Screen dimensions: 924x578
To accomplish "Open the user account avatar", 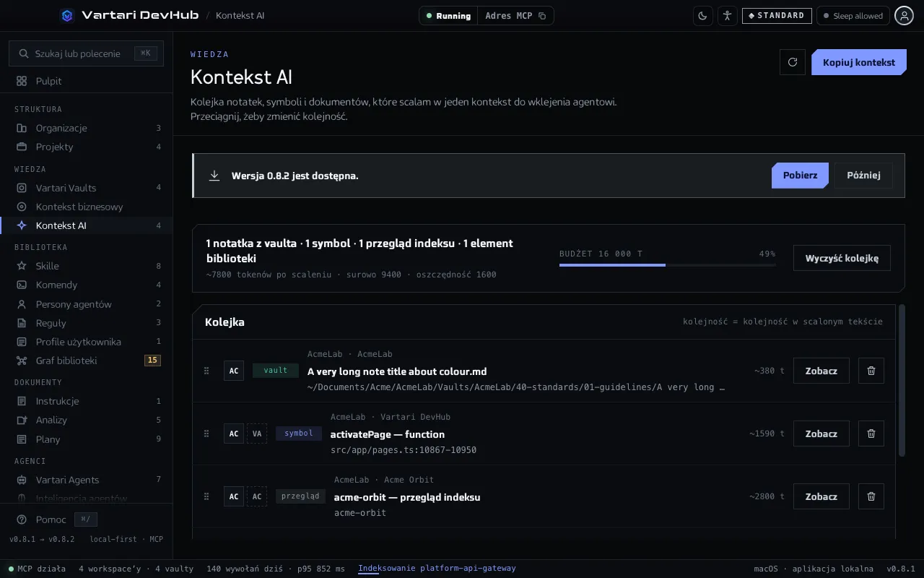I will (905, 16).
